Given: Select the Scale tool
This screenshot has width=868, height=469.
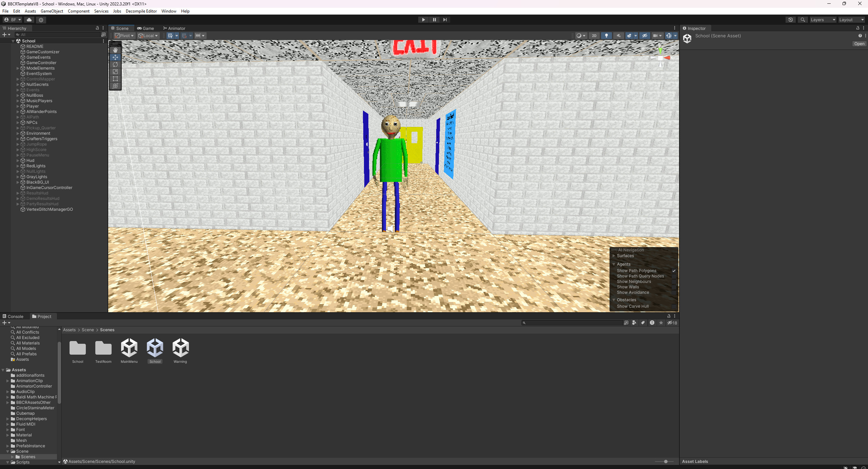Looking at the screenshot, I should [x=115, y=72].
